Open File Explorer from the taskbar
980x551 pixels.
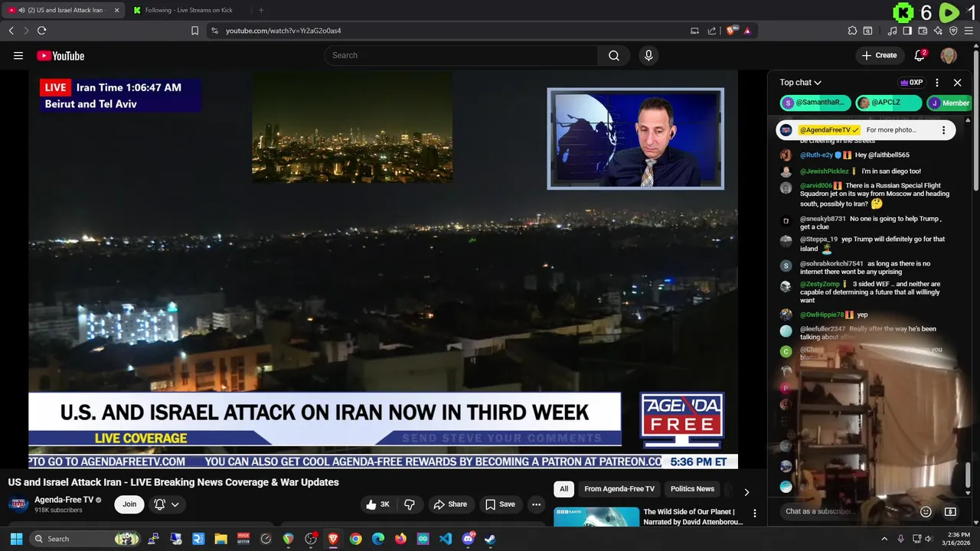[x=220, y=539]
